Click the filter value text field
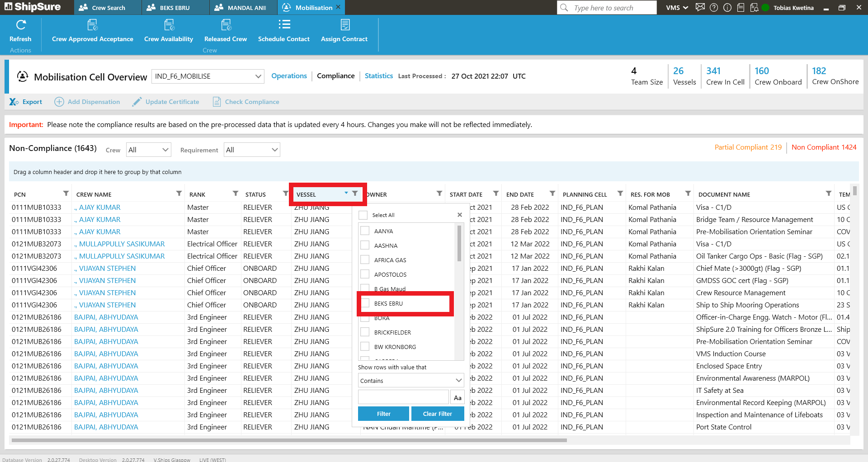 [x=403, y=397]
